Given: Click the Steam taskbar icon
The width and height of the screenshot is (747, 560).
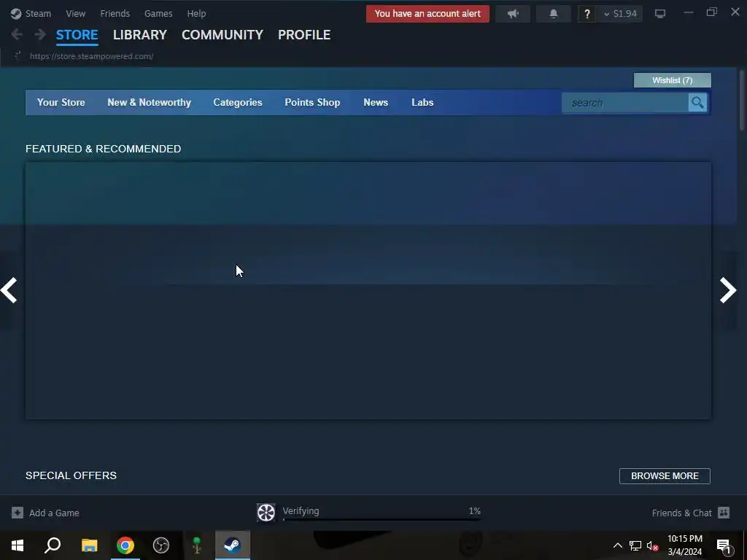Looking at the screenshot, I should pyautogui.click(x=233, y=545).
